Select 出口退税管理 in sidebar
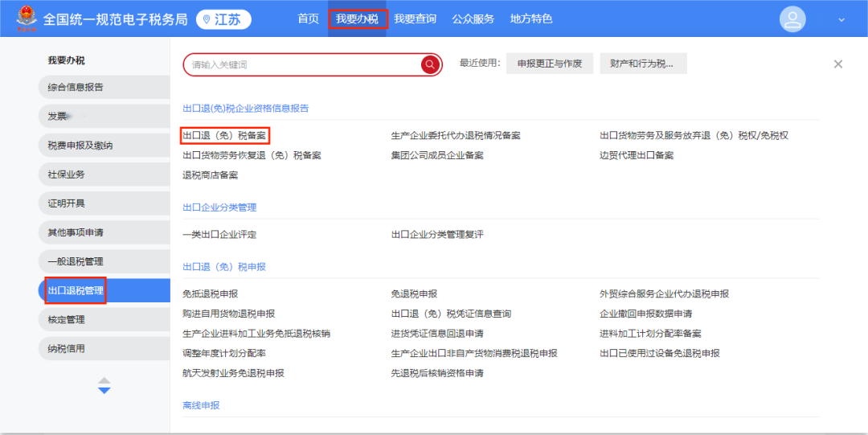Image resolution: width=868 pixels, height=435 pixels. pyautogui.click(x=104, y=290)
